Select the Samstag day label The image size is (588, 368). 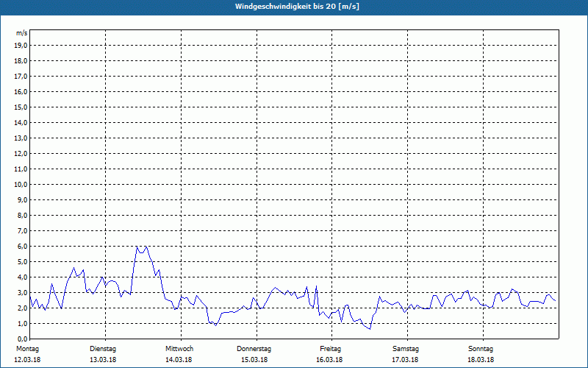pyautogui.click(x=406, y=349)
